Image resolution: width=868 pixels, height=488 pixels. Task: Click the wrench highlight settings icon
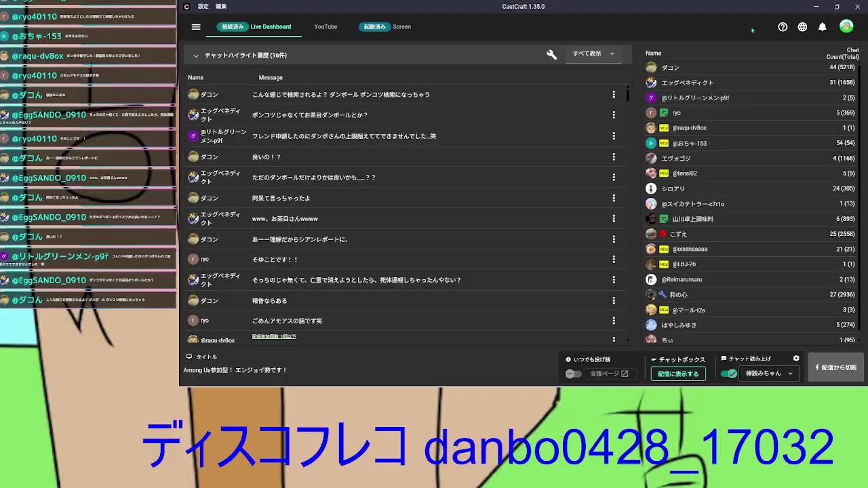(552, 55)
